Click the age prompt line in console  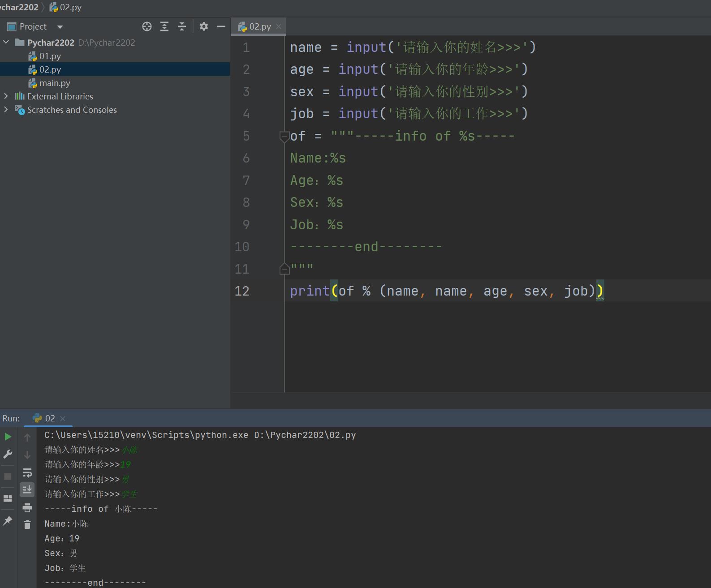pos(87,464)
